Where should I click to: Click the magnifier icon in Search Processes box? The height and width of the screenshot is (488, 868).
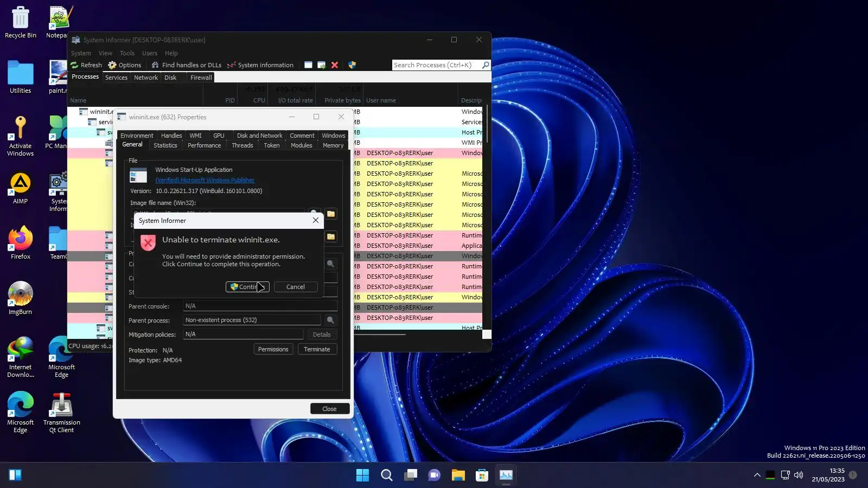click(x=486, y=65)
